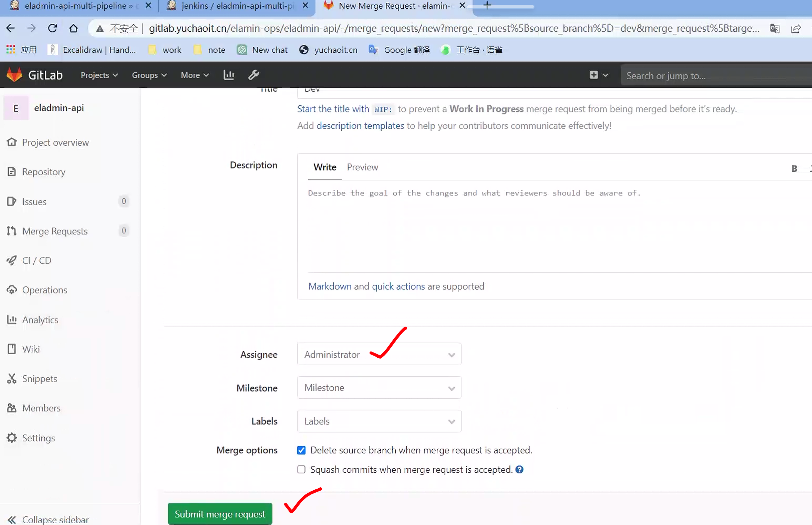Collapse the sidebar
812x525 pixels.
(x=48, y=519)
